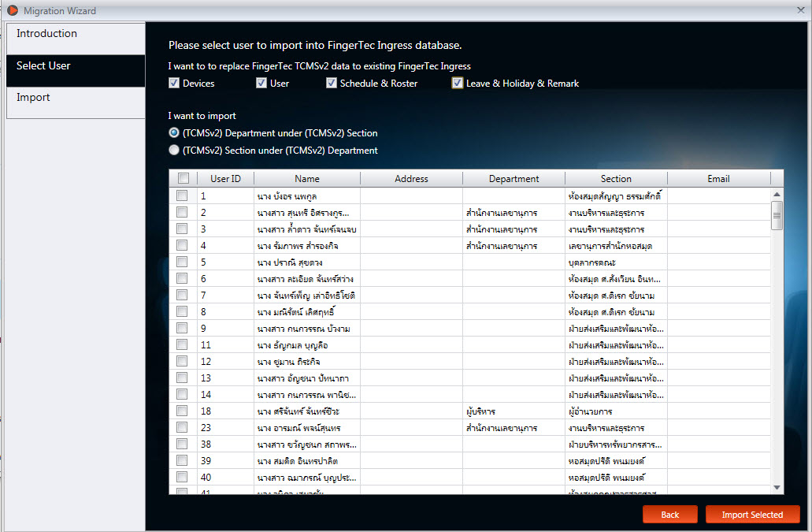Click the Department cell in row 23
This screenshot has height=532, width=812.
pyautogui.click(x=514, y=428)
